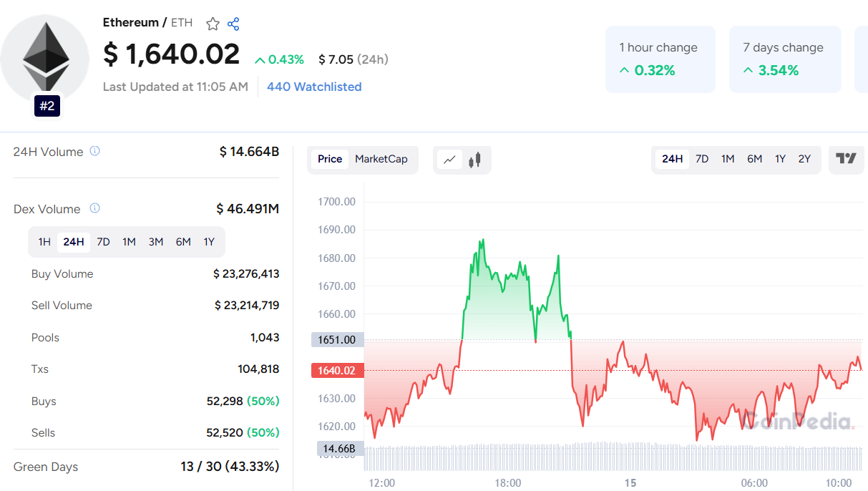The width and height of the screenshot is (868, 491).
Task: Open the 440 Watchlisted link
Action: [314, 87]
